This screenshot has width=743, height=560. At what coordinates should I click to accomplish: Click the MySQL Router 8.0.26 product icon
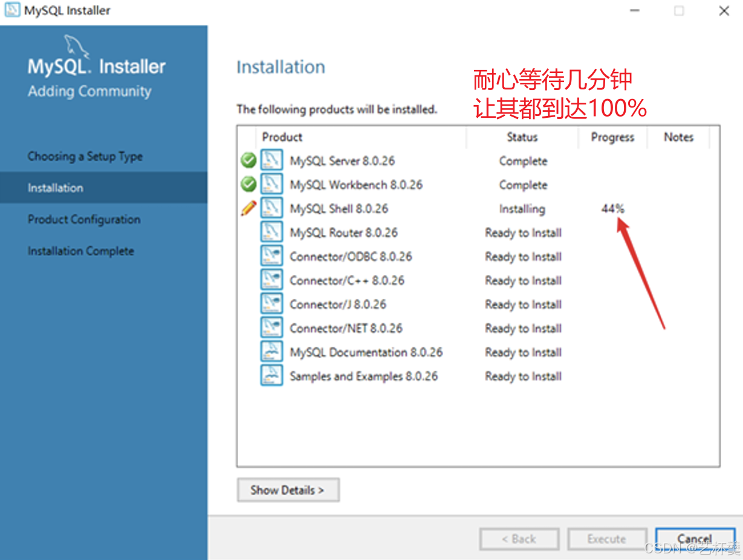[271, 232]
